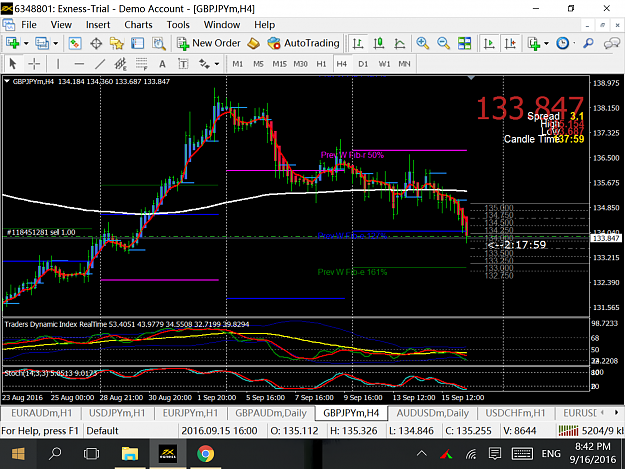Viewport: 625px width, 469px height.
Task: Show hidden tray icons in the taskbar
Action: 421,453
